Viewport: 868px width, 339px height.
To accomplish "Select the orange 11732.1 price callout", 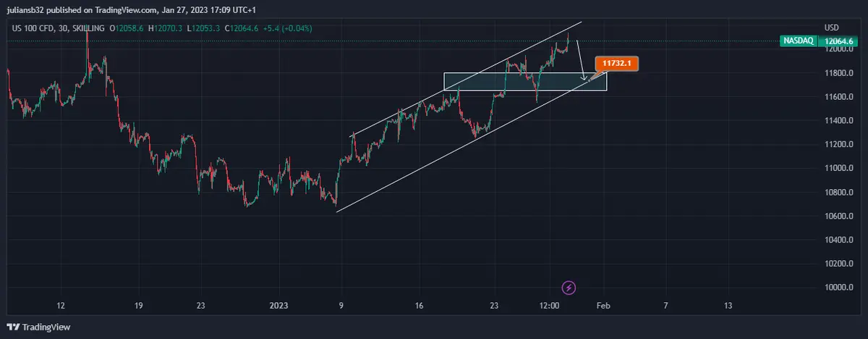I will 616,64.
